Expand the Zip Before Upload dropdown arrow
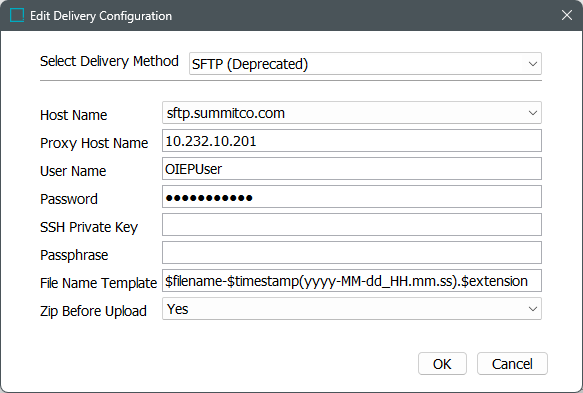This screenshot has width=583, height=393. (532, 309)
